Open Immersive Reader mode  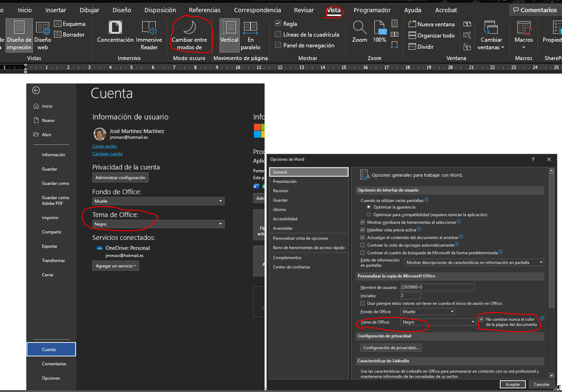click(x=149, y=35)
